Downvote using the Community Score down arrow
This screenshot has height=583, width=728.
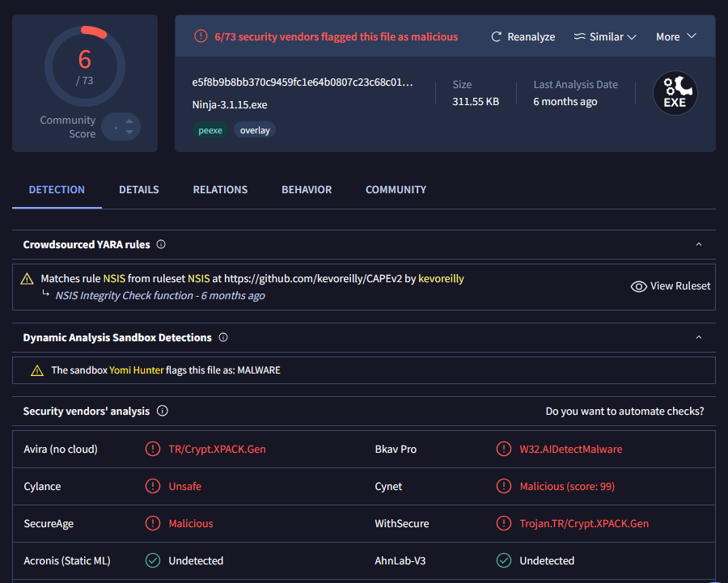(x=129, y=133)
